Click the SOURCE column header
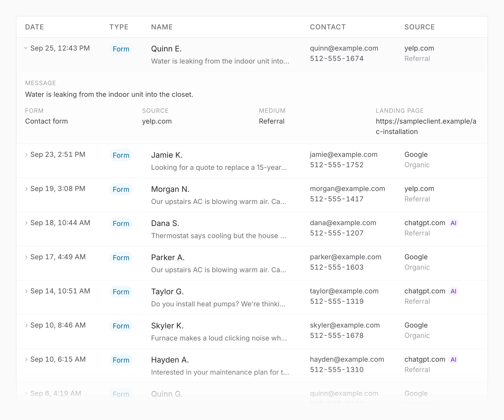 419,27
